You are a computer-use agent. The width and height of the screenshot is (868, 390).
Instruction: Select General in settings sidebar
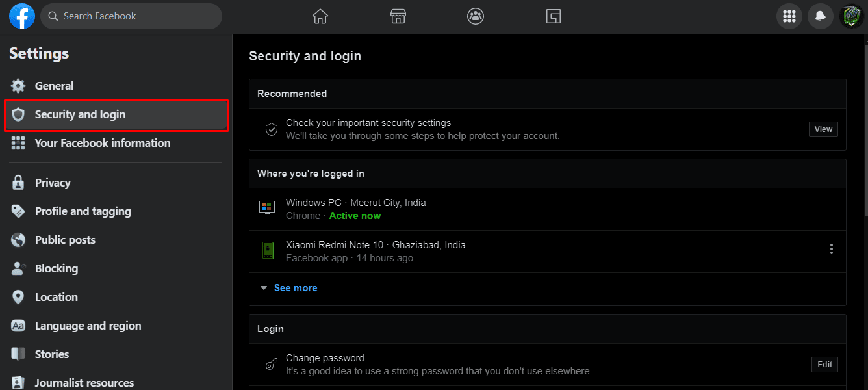(x=54, y=86)
